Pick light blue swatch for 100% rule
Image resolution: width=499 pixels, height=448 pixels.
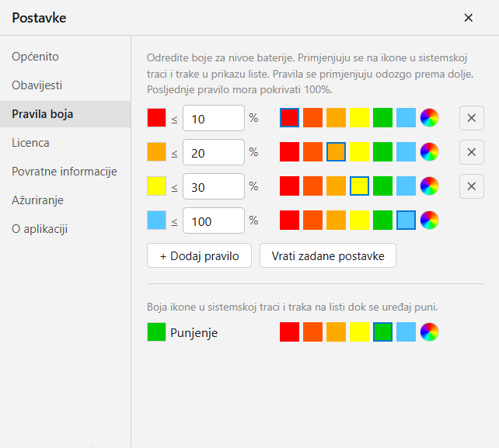tap(406, 220)
